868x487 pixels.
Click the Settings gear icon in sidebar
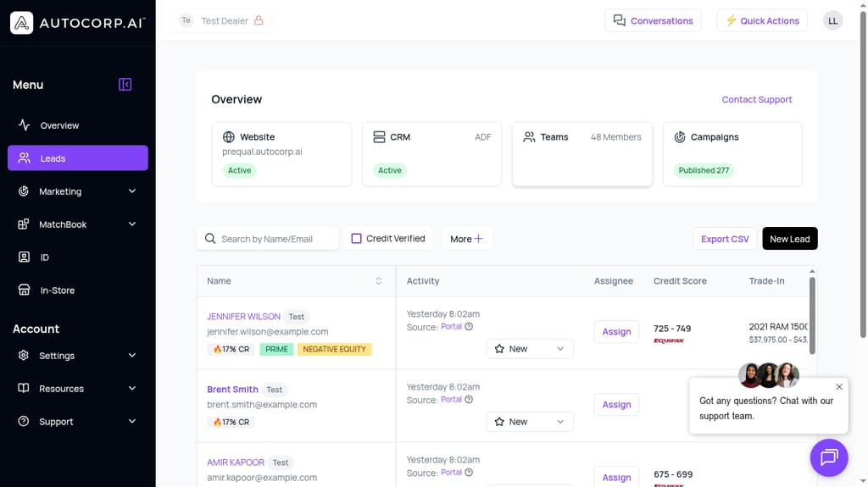click(23, 355)
